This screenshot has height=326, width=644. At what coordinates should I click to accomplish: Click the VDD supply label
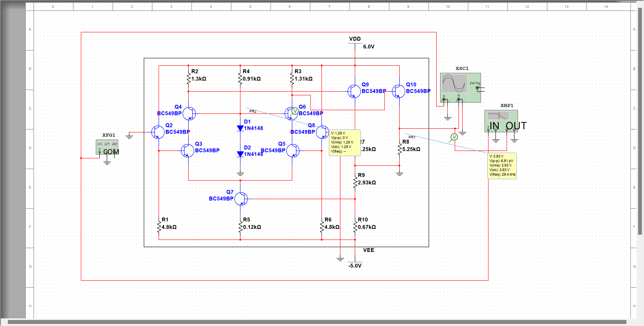pos(355,39)
